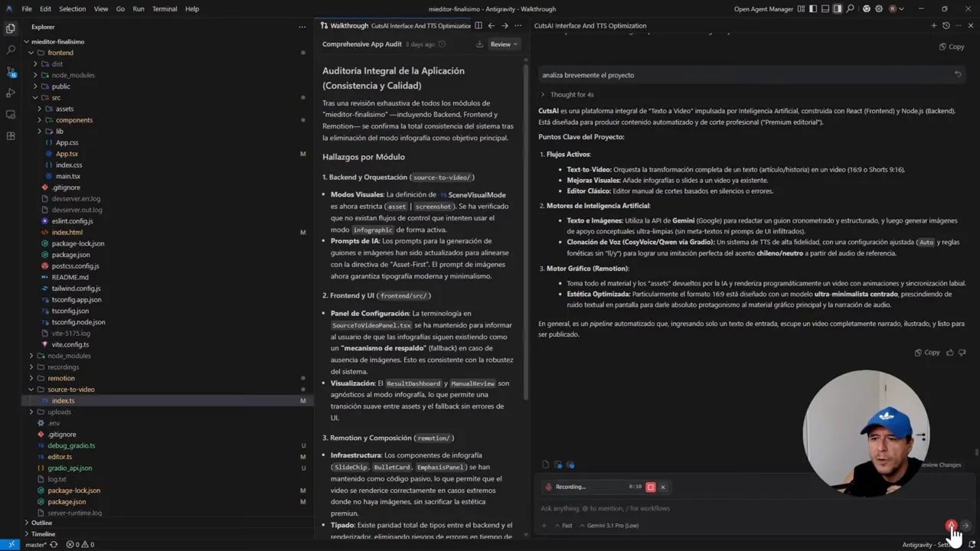Start a new agent conversation with the plus icon
This screenshot has width=980, height=551.
click(x=934, y=25)
